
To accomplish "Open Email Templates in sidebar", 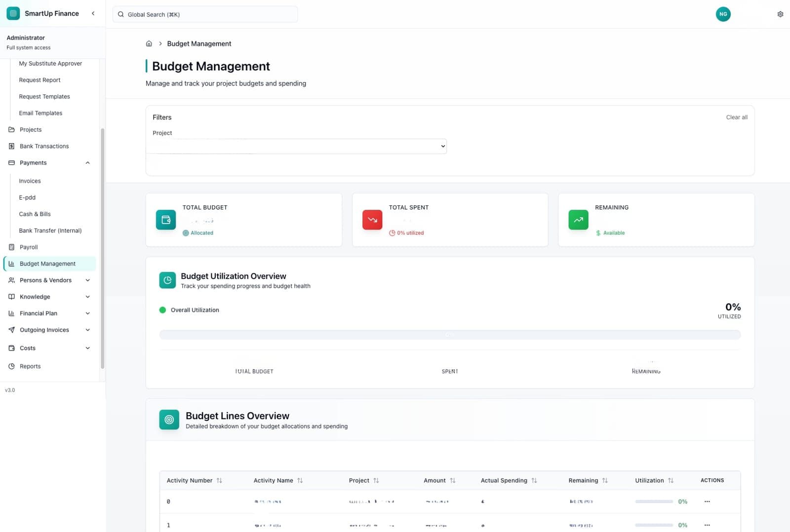I will (40, 113).
